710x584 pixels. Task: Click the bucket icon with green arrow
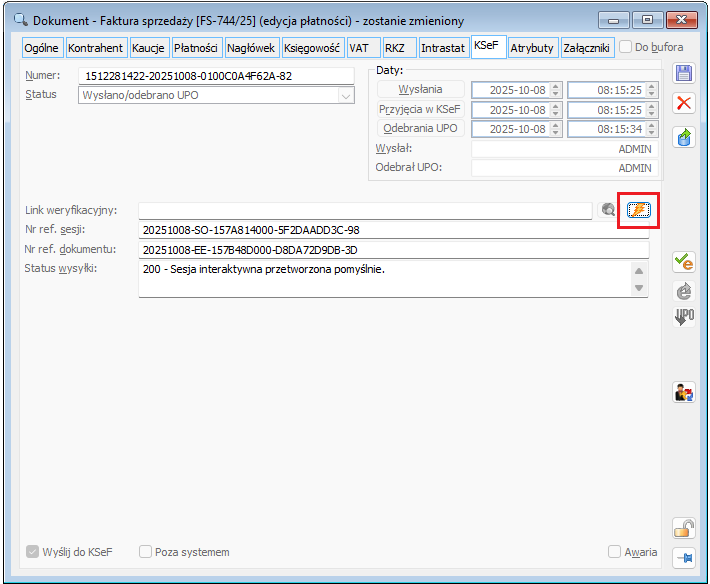click(684, 137)
